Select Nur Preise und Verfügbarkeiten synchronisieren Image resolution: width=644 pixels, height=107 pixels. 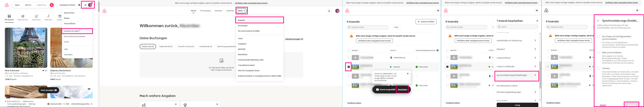[x=599, y=37]
